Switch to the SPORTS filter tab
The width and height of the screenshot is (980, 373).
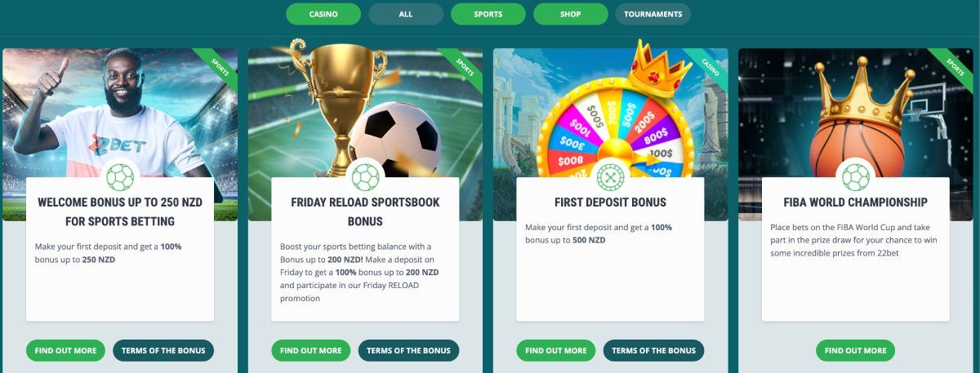488,14
